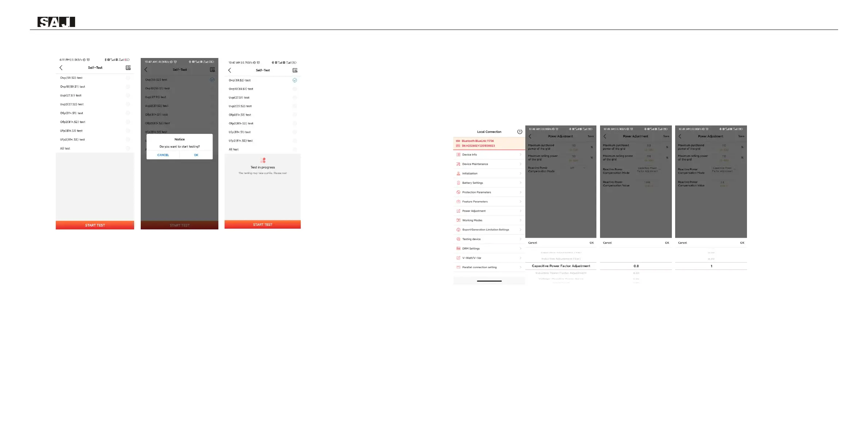Image resolution: width=868 pixels, height=434 pixels.
Task: Tap the Device Info icon
Action: (458, 155)
